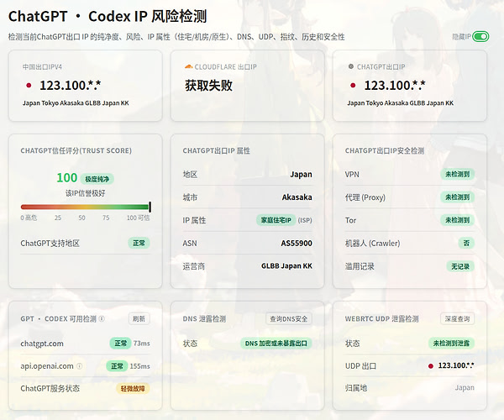Click the 123.100.*.* IP in 中国出口IPV4 card
Image resolution: width=504 pixels, height=420 pixels.
point(70,86)
